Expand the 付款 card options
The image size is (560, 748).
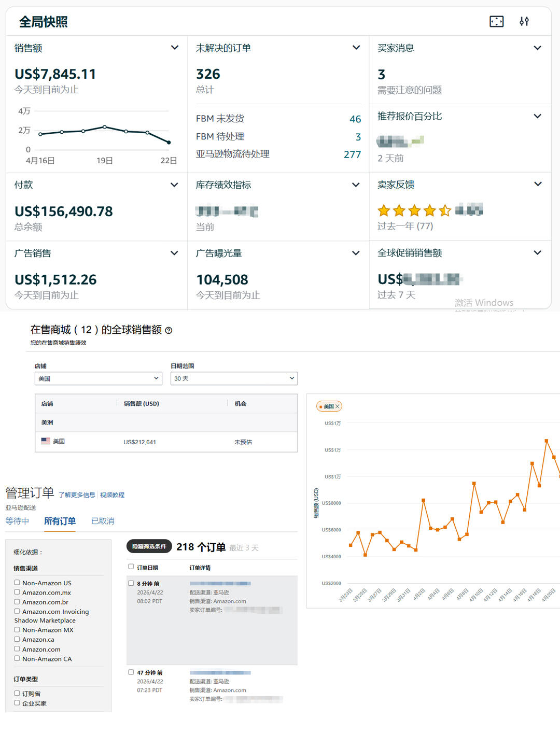pyautogui.click(x=175, y=185)
